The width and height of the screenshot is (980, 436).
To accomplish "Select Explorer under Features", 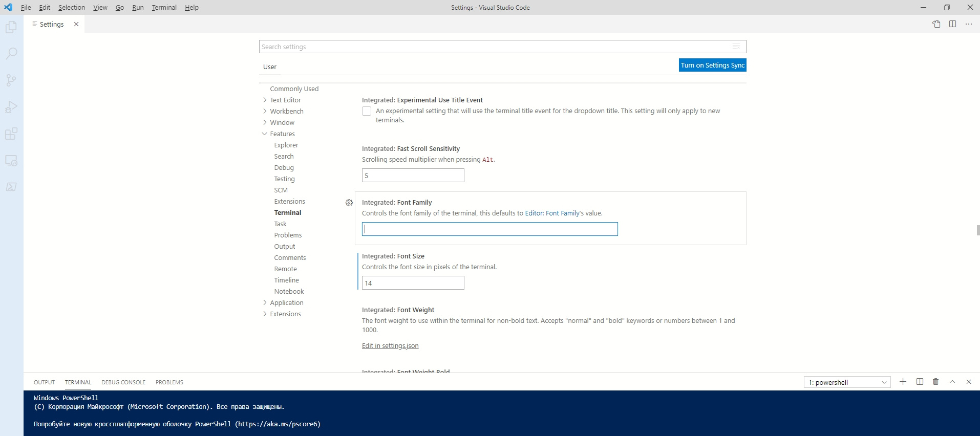I will pos(286,145).
